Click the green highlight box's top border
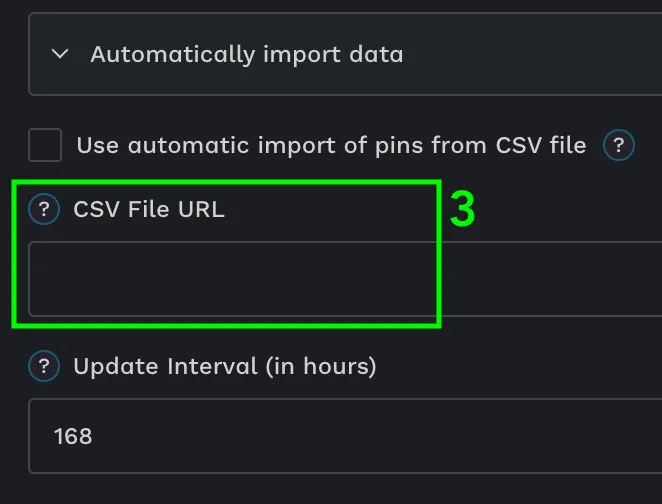The height and width of the screenshot is (504, 662). (x=227, y=182)
